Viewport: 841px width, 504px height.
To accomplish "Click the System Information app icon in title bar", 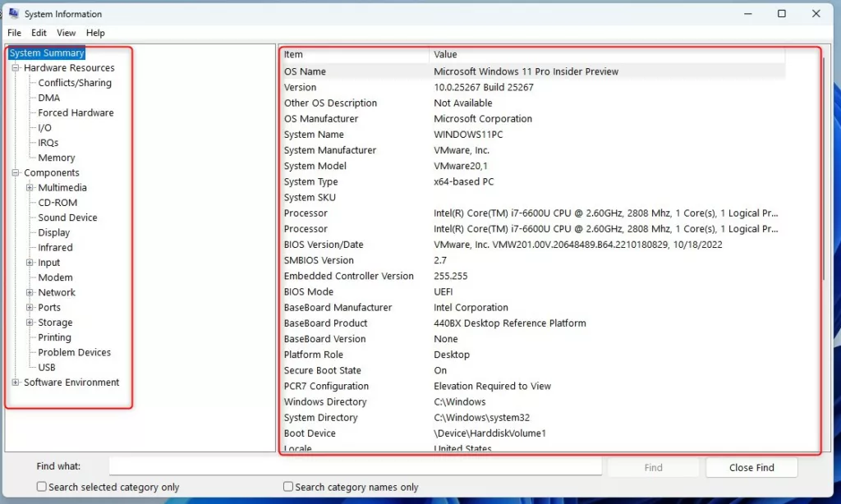I will pos(13,13).
